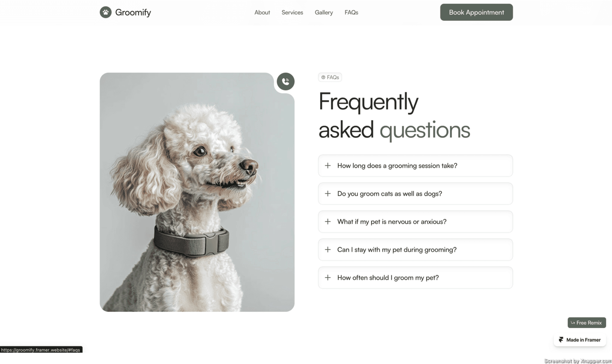Click the question mark icon in the FAQs tag
Viewport: 612px width, 364px height.
point(323,77)
